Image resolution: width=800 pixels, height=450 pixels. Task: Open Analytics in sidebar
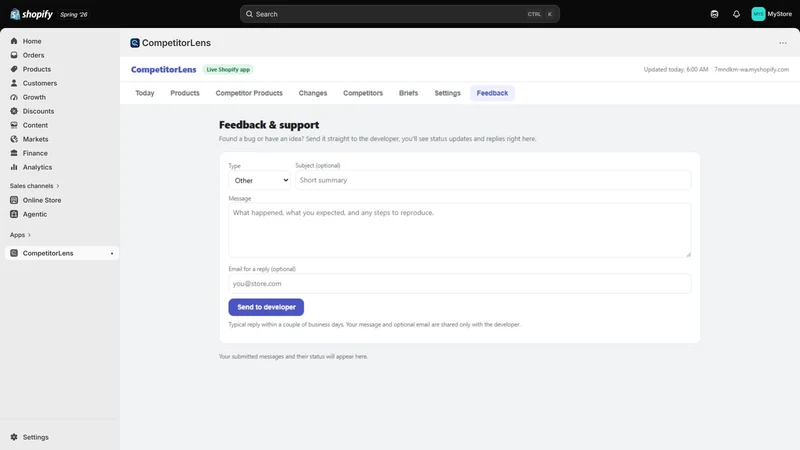pos(37,167)
